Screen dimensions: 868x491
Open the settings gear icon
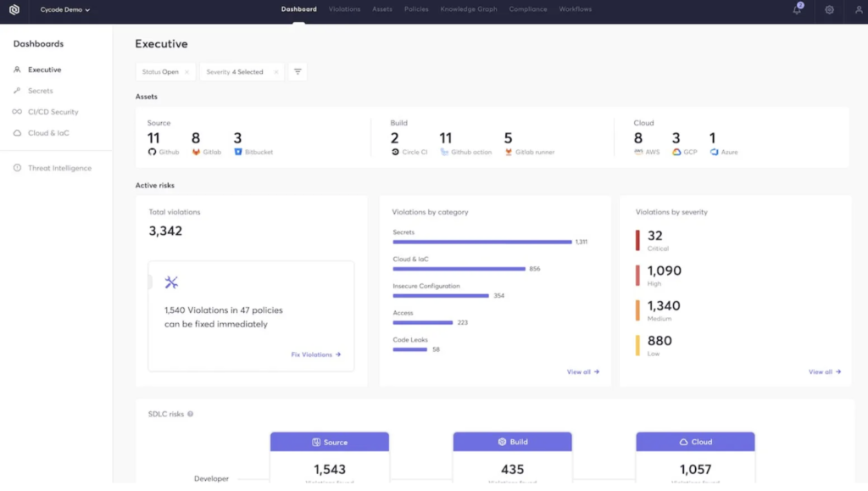coord(829,10)
